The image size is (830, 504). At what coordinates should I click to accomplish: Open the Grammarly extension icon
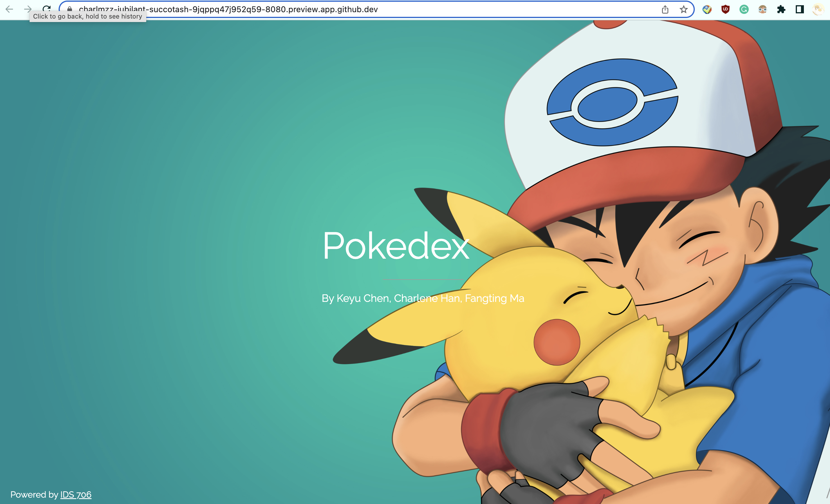[744, 10]
